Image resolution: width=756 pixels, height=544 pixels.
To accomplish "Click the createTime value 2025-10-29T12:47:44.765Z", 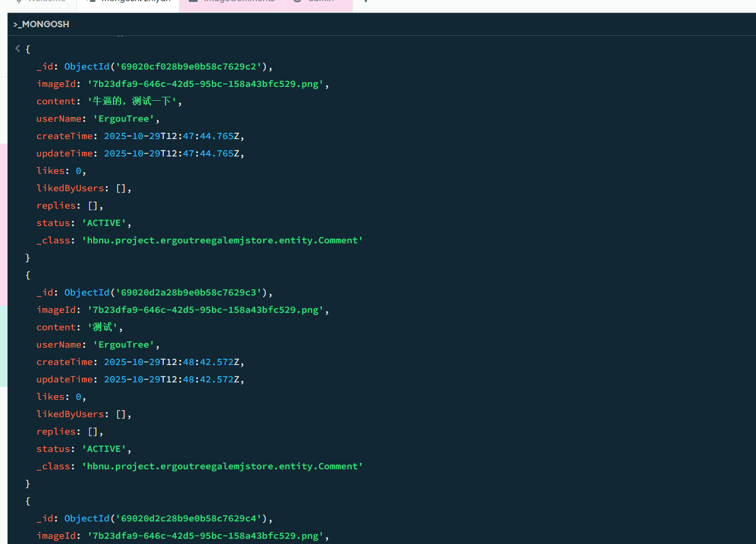I will [174, 136].
